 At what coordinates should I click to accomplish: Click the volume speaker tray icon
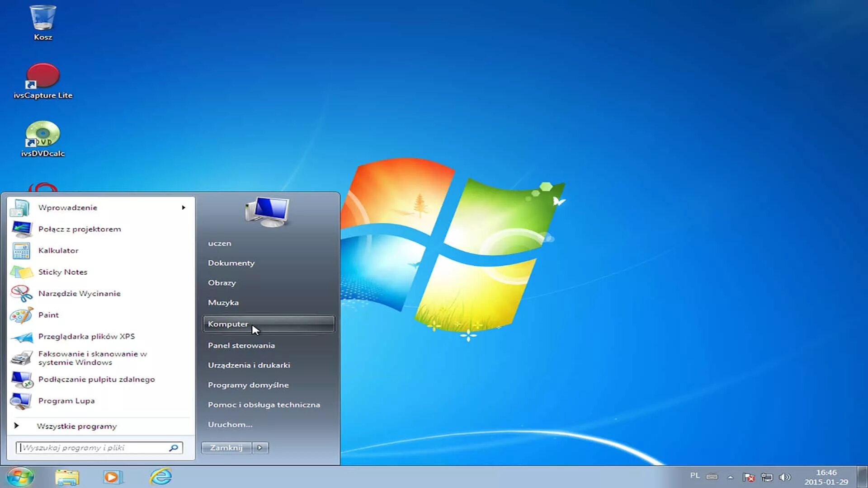coord(785,477)
